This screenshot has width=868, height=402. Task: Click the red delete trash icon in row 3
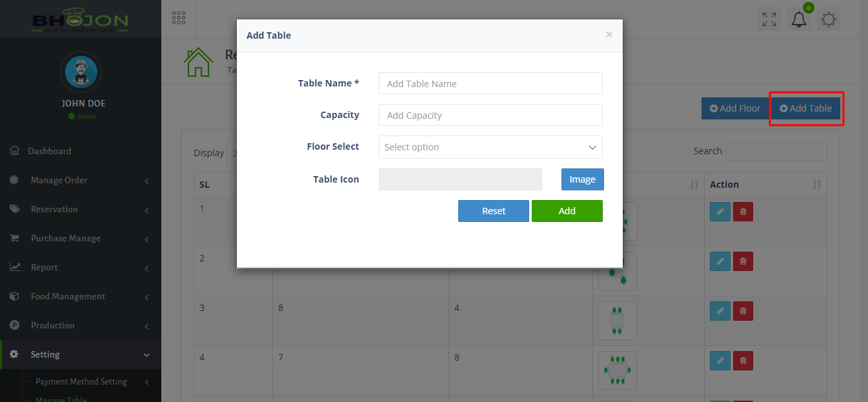[743, 311]
